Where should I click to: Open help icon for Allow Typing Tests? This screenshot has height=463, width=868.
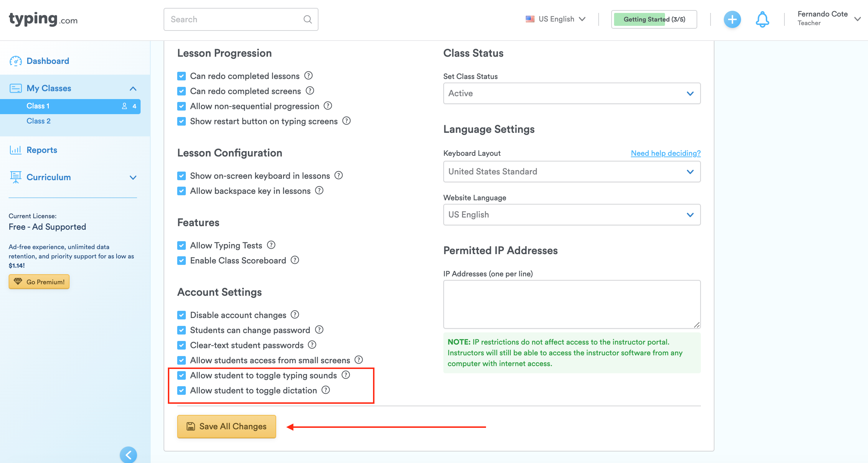(271, 245)
